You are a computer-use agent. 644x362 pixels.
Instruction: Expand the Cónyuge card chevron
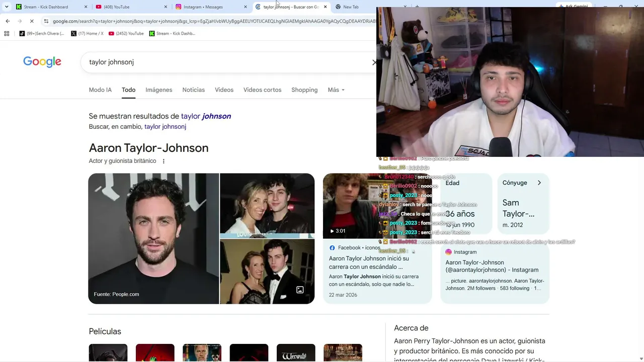(x=539, y=183)
